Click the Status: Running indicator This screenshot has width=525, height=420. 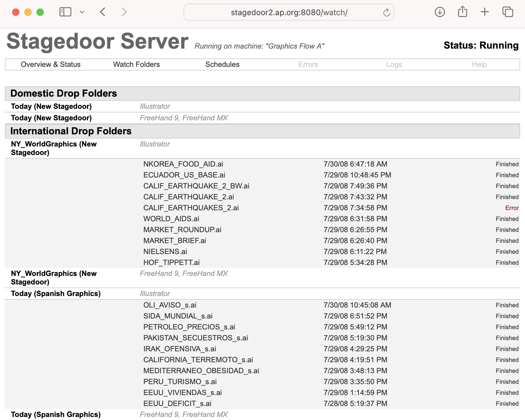pyautogui.click(x=481, y=45)
